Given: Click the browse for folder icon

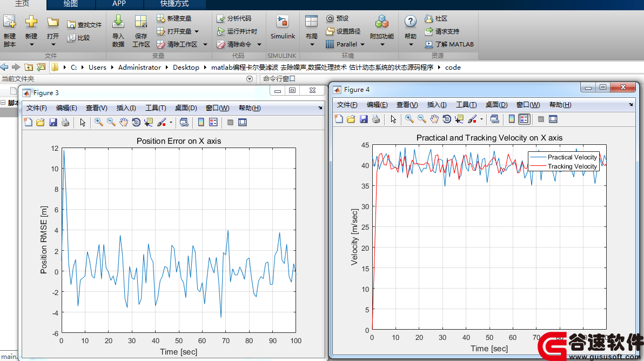Looking at the screenshot, I should (x=41, y=67).
